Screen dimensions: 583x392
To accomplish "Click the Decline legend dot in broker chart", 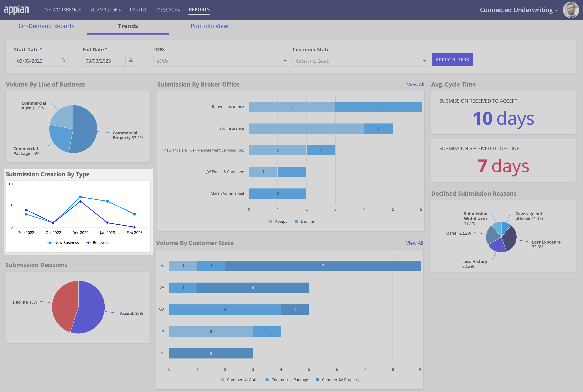I will tap(296, 221).
